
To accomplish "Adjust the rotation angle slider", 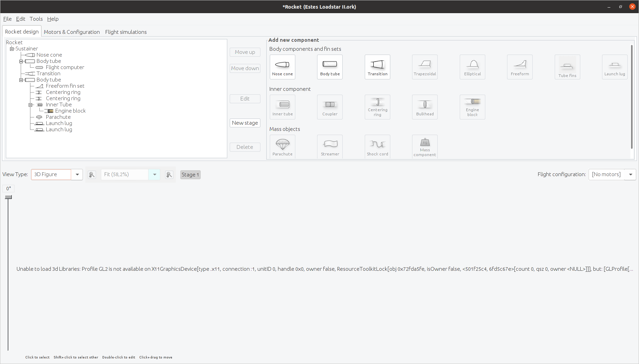I will coord(8,197).
